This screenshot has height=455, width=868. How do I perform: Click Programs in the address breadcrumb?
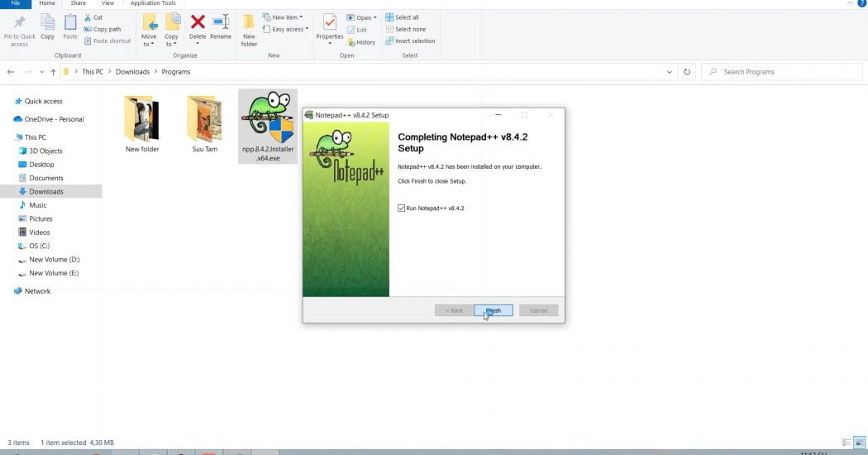(176, 72)
